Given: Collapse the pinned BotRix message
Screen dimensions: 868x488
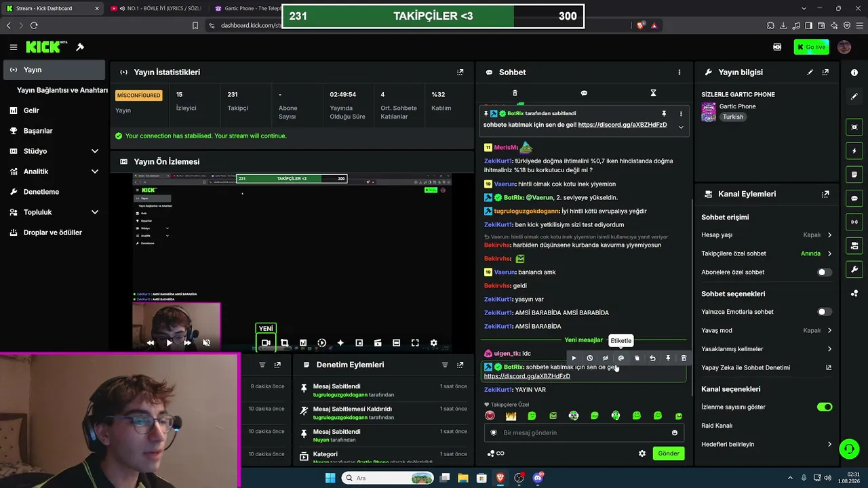Looking at the screenshot, I should [x=681, y=127].
